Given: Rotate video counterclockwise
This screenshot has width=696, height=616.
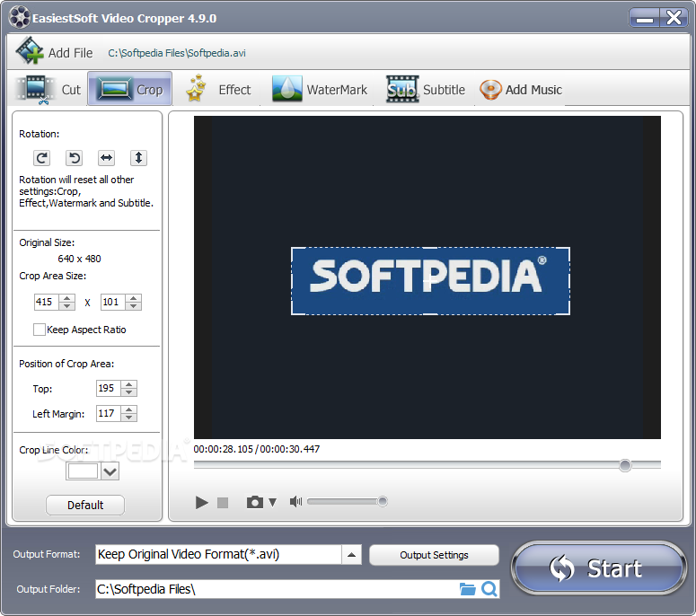Looking at the screenshot, I should click(x=75, y=157).
